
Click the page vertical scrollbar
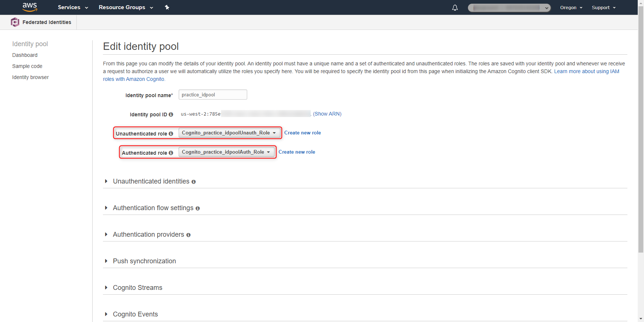click(641, 129)
